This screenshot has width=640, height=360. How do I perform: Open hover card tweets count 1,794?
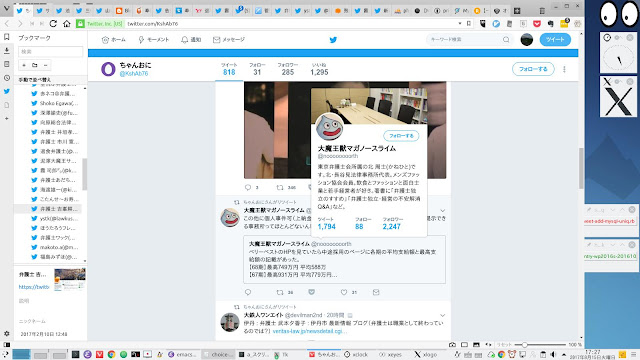click(x=327, y=224)
